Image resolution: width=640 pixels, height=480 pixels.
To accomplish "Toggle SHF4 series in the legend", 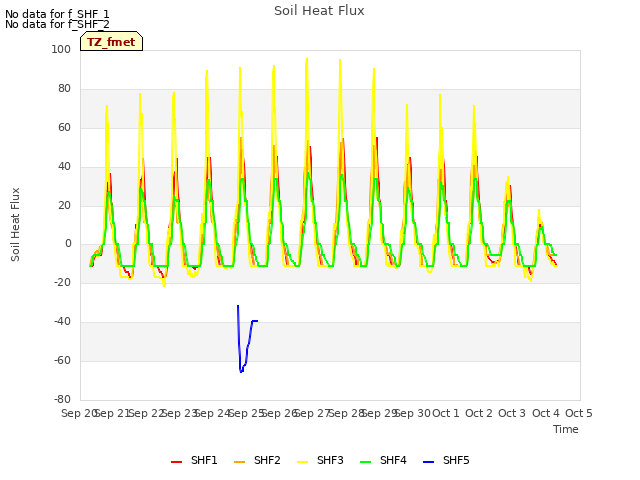I will coord(383,460).
